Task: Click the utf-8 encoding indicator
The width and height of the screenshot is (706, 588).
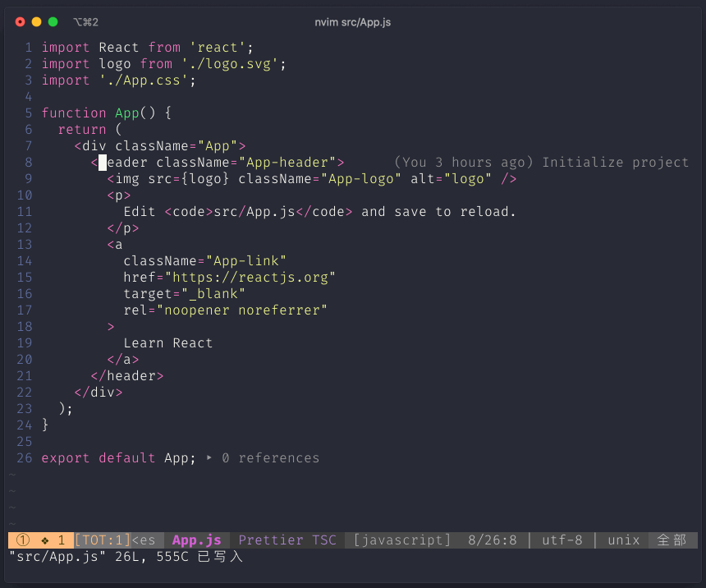Action: [x=562, y=540]
